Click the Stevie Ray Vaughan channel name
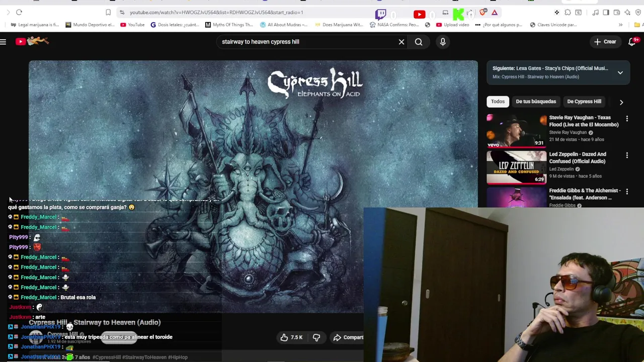644x362 pixels. click(x=568, y=132)
